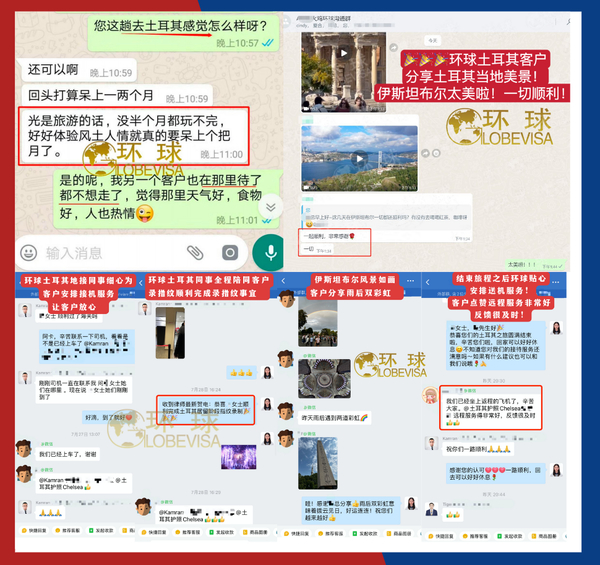Click 商品图册 in the double-rainbow chat toolbar

click(398, 534)
